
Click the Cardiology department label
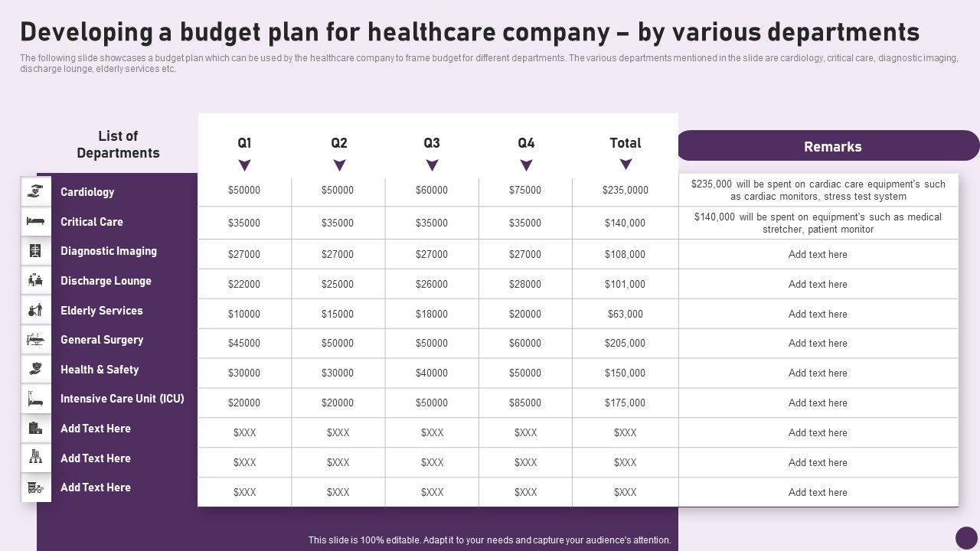(x=87, y=192)
